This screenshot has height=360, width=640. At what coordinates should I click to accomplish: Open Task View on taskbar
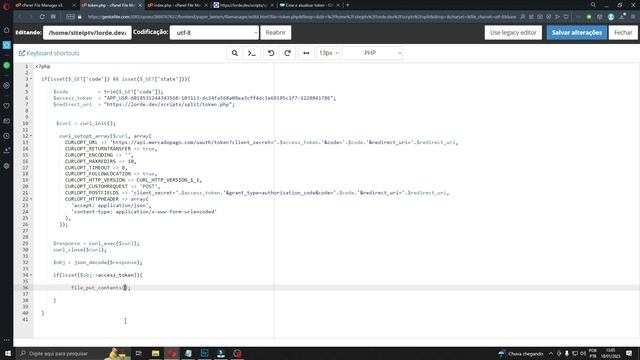click(139, 353)
